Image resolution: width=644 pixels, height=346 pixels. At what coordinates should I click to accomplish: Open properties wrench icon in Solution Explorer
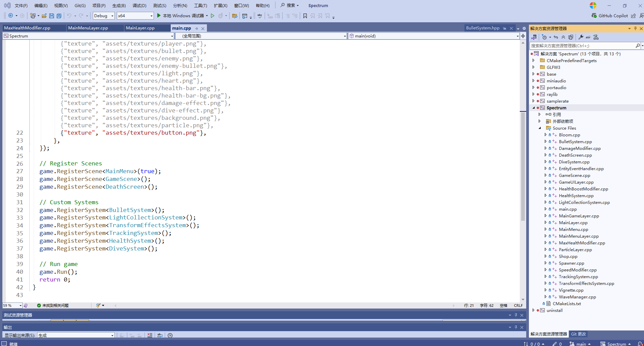581,37
